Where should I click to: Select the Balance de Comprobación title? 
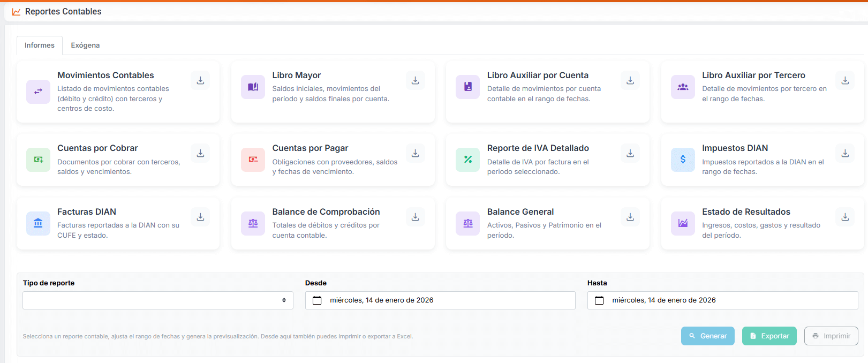tap(326, 212)
